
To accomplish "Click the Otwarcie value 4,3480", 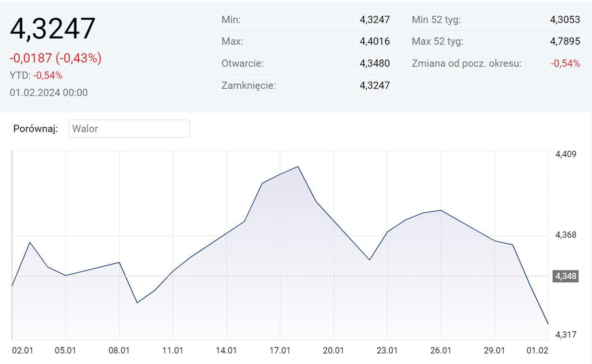I will click(x=375, y=63).
